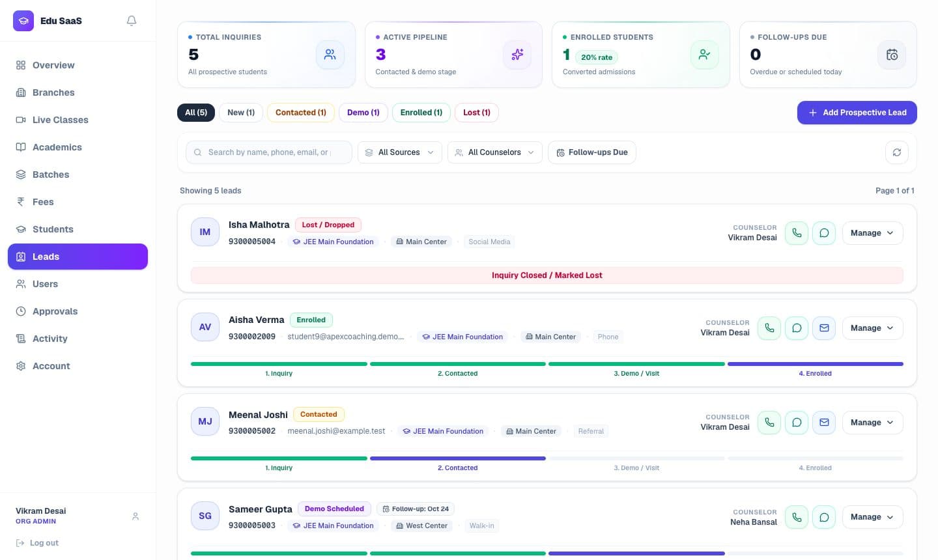Expand Manage menu for Isha Malhotra
The height and width of the screenshot is (560, 938).
coord(872,233)
